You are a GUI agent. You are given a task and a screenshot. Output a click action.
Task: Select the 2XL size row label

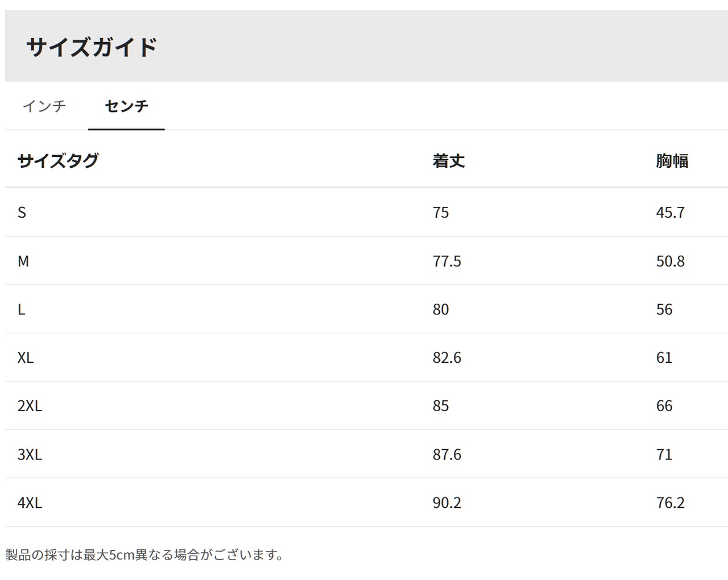point(30,406)
